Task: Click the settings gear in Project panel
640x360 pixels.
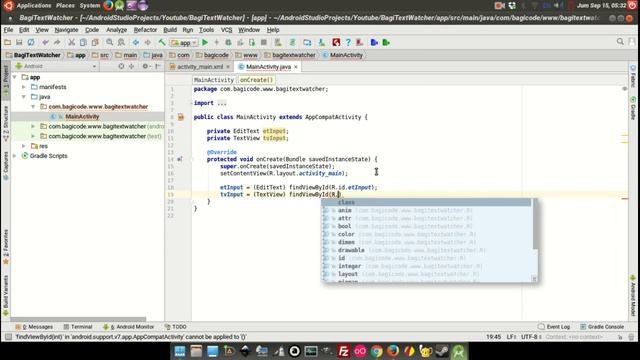Action: 145,66
